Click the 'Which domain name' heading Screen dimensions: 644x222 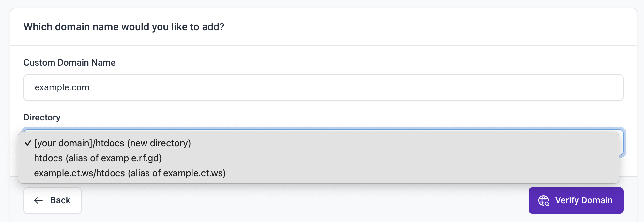coord(124,27)
